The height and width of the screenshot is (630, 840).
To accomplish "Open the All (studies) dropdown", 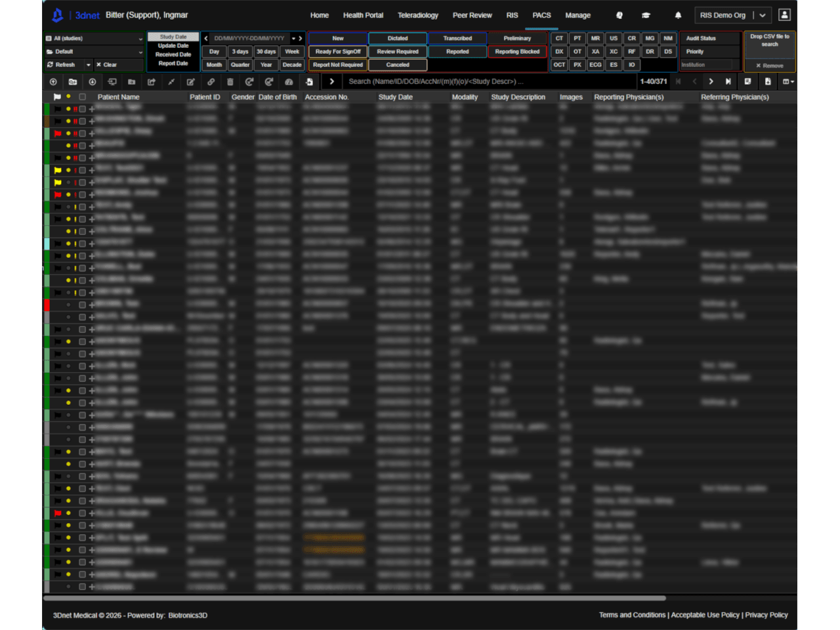I will (94, 39).
